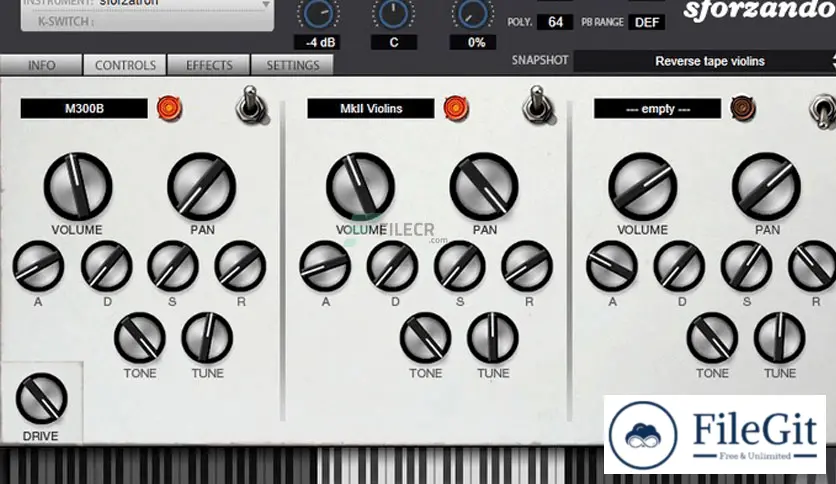Switch to the INFO tab
Image resolution: width=836 pixels, height=484 pixels.
click(x=41, y=65)
